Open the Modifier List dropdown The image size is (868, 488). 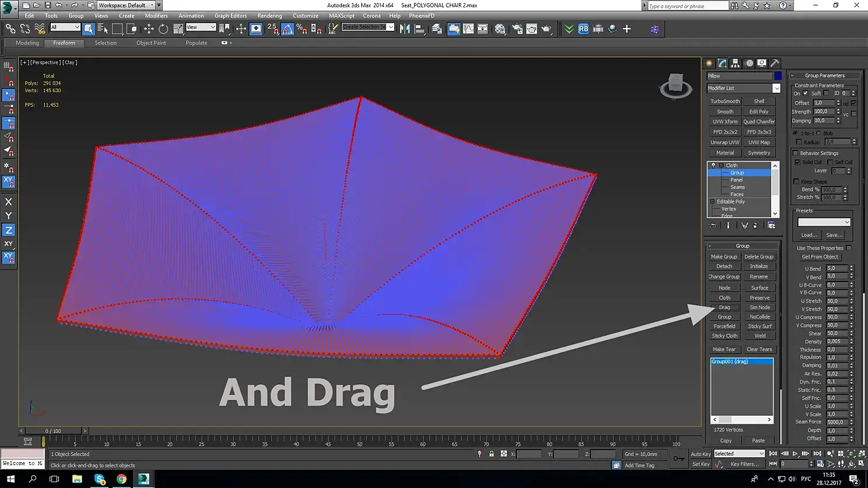(776, 88)
